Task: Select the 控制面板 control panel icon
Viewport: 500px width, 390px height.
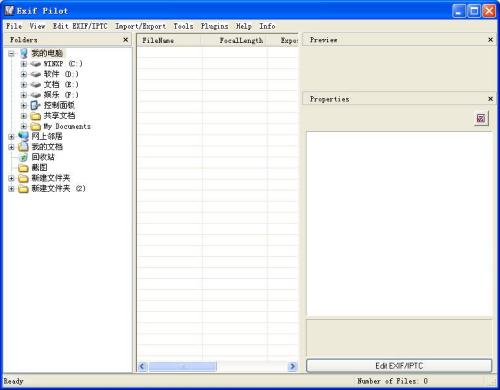Action: [x=35, y=105]
